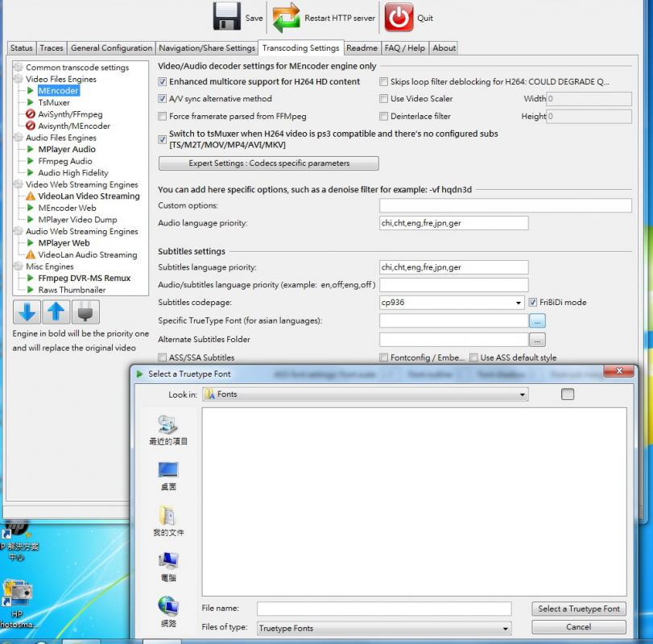Click the File name input field
Viewport: 653px width, 644px height.
tap(384, 609)
